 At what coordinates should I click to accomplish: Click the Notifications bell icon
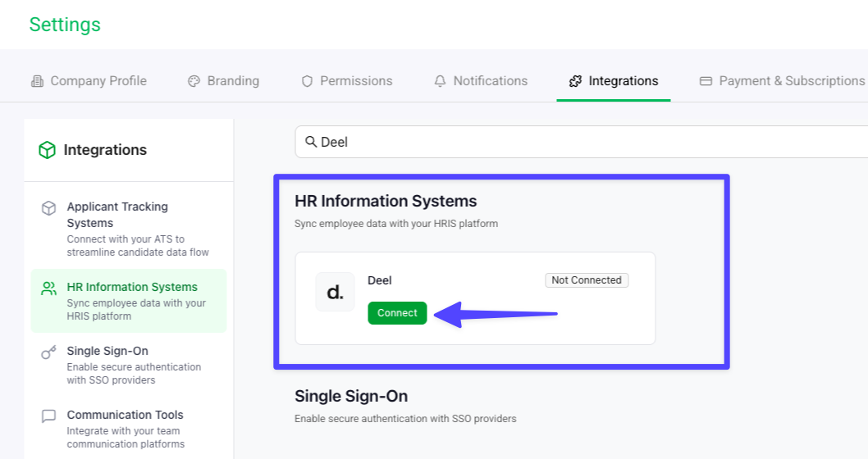(441, 81)
